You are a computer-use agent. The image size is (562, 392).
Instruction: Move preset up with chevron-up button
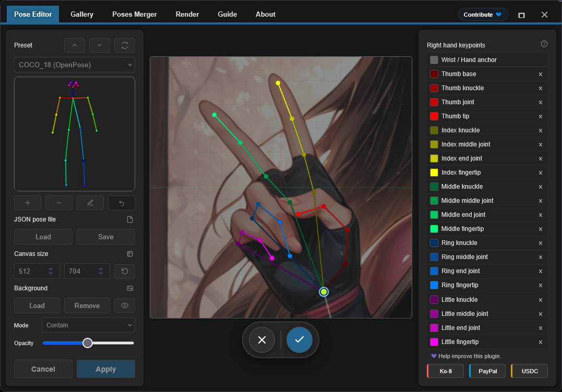(x=75, y=45)
